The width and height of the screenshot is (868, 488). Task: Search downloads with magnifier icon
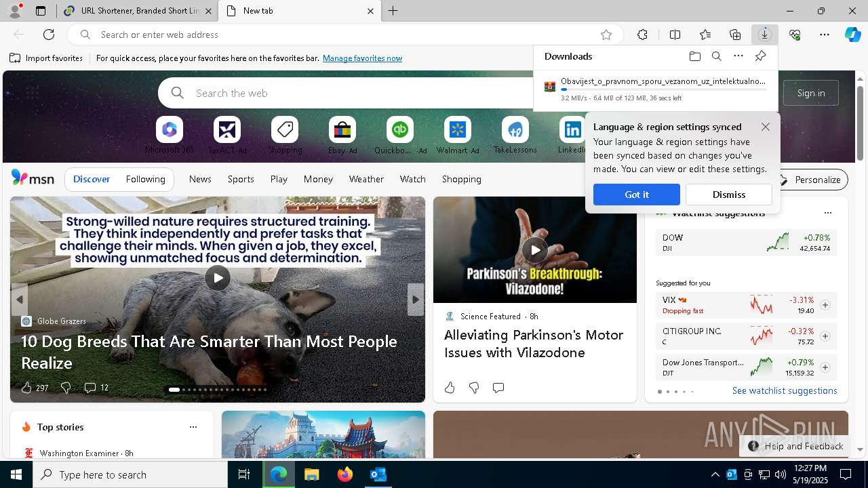click(x=717, y=56)
